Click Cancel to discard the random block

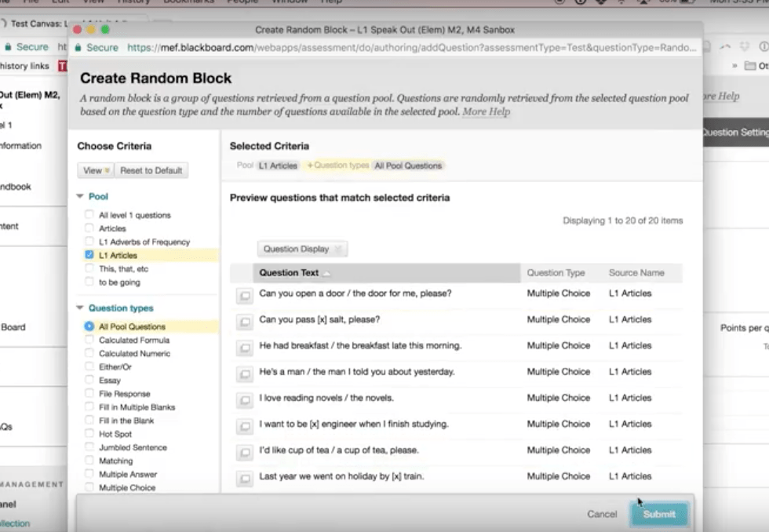[x=601, y=514]
